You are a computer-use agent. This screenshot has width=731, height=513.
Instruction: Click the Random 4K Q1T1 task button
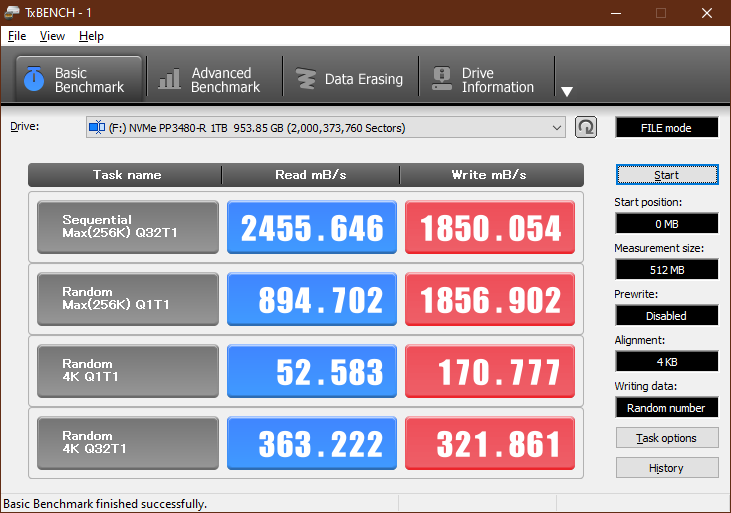128,371
